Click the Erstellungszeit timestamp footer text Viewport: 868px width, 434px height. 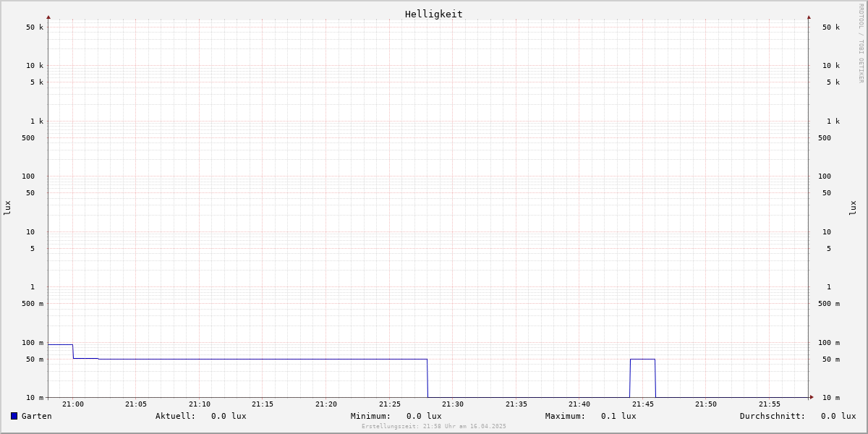pos(434,426)
